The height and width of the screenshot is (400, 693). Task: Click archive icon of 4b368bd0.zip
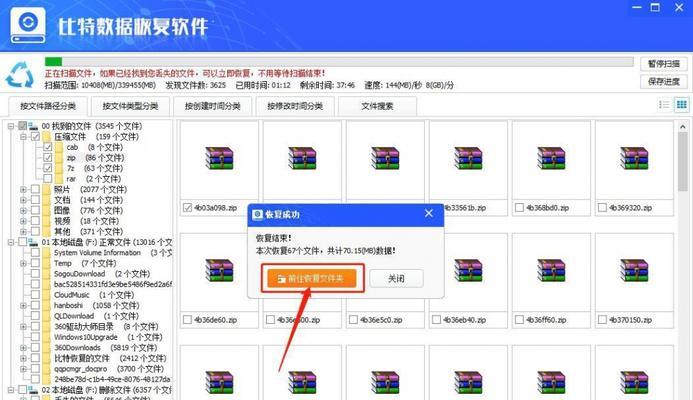pyautogui.click(x=551, y=158)
